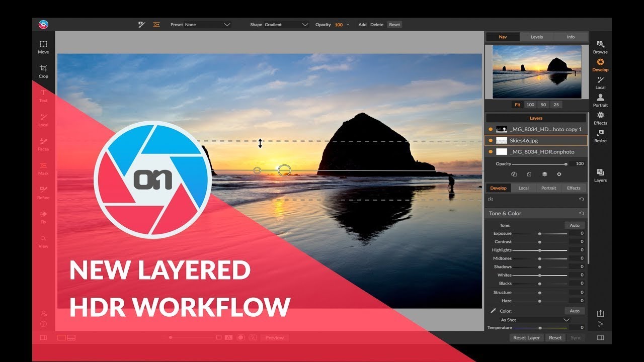Reset Tone & Color pane arrow
The width and height of the screenshot is (644, 362).
582,213
